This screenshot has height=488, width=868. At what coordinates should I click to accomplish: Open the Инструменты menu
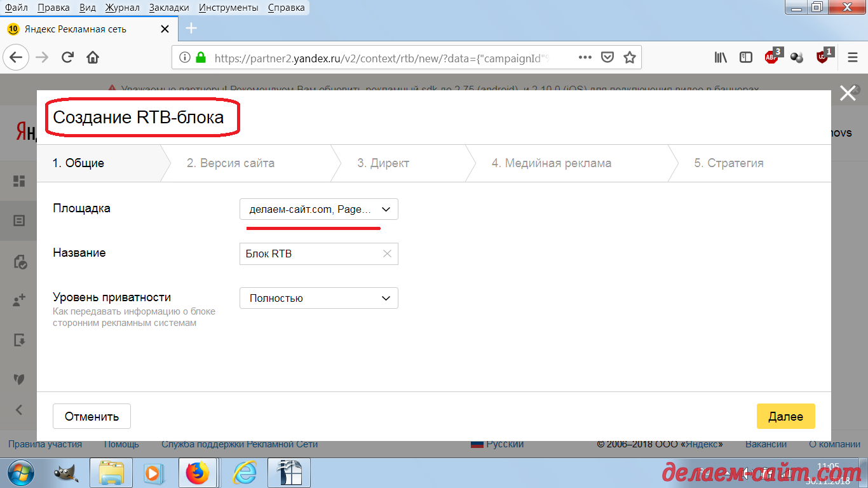coord(228,8)
